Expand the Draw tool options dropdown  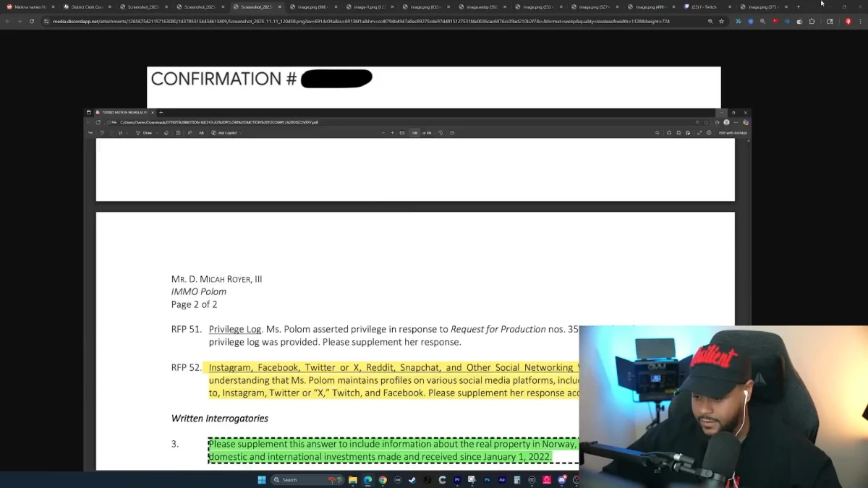(x=157, y=133)
